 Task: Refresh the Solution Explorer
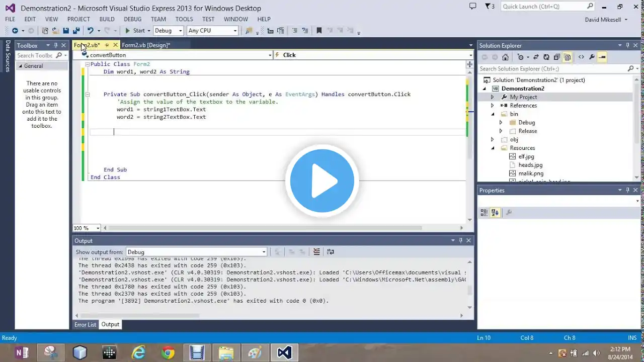(546, 57)
